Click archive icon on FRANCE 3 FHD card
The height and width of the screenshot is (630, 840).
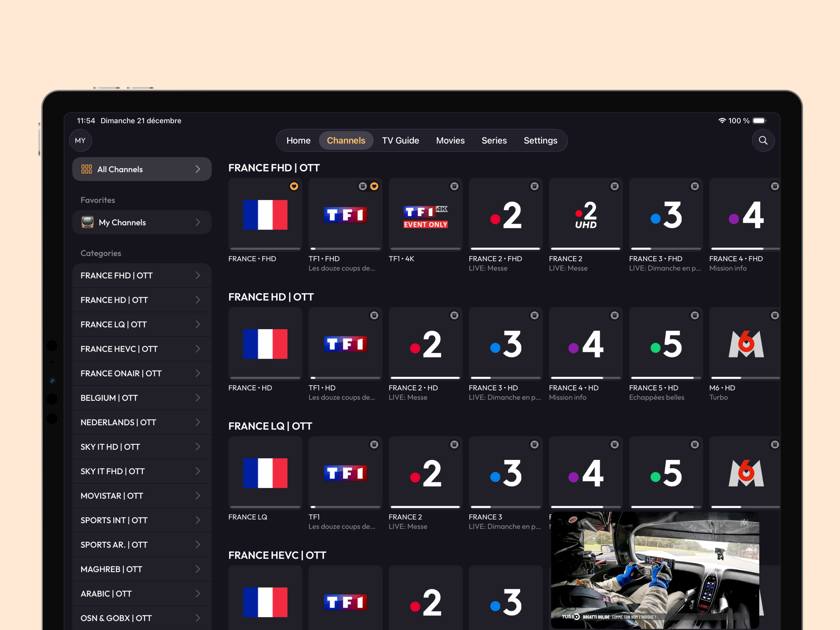pyautogui.click(x=695, y=186)
